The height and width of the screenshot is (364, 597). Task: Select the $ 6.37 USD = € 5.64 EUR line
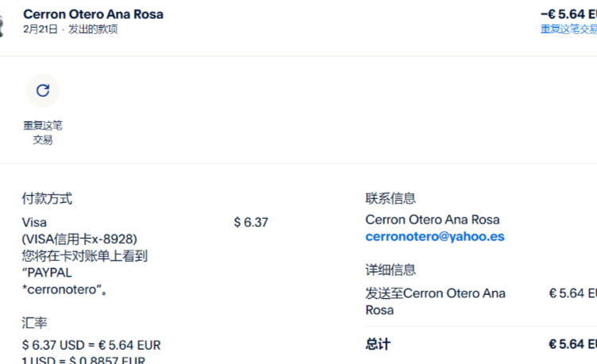[91, 345]
